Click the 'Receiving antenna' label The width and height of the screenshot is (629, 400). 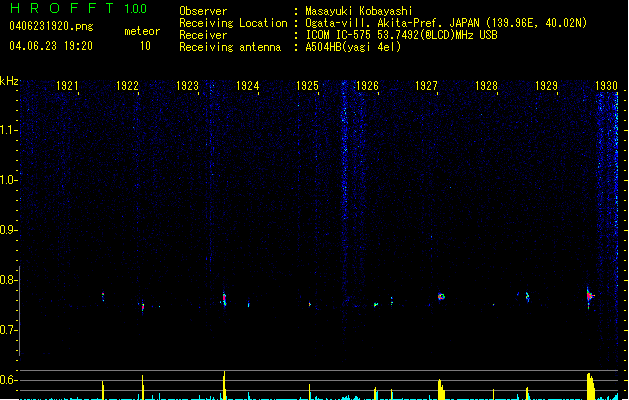point(230,47)
